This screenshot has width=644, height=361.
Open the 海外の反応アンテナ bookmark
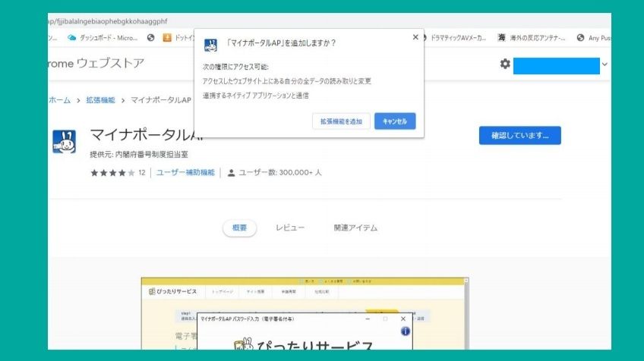[532, 37]
